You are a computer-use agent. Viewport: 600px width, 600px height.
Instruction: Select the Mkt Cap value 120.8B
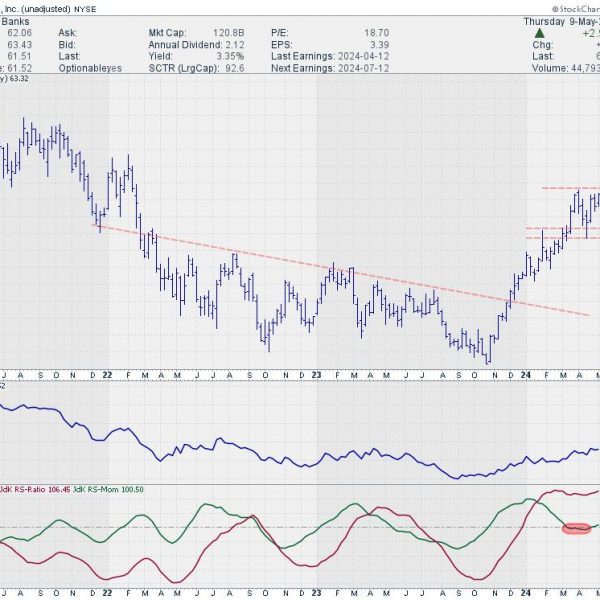pyautogui.click(x=228, y=33)
